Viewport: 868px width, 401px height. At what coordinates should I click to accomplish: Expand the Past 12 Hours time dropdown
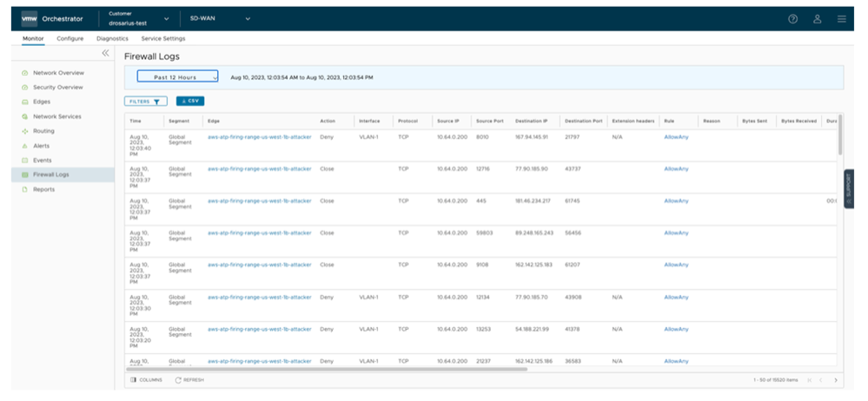point(177,77)
